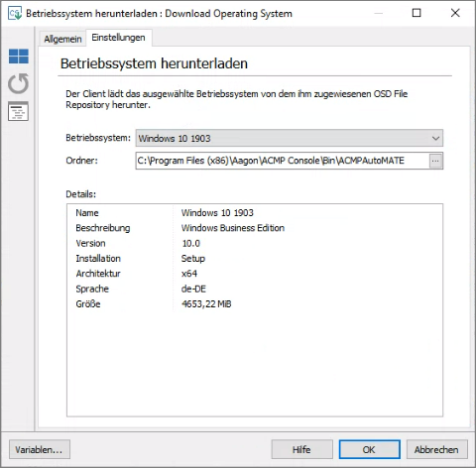Viewport: 476px width, 468px height.
Task: Switch to the Einstellungen tab
Action: point(118,38)
